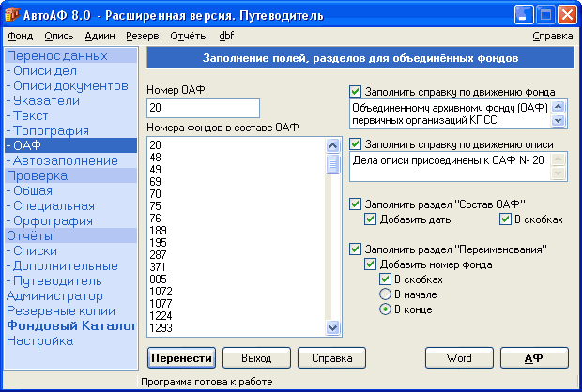Click the fund movement note scroll-up arrow
Screen dimensions: 582x392
(559, 107)
